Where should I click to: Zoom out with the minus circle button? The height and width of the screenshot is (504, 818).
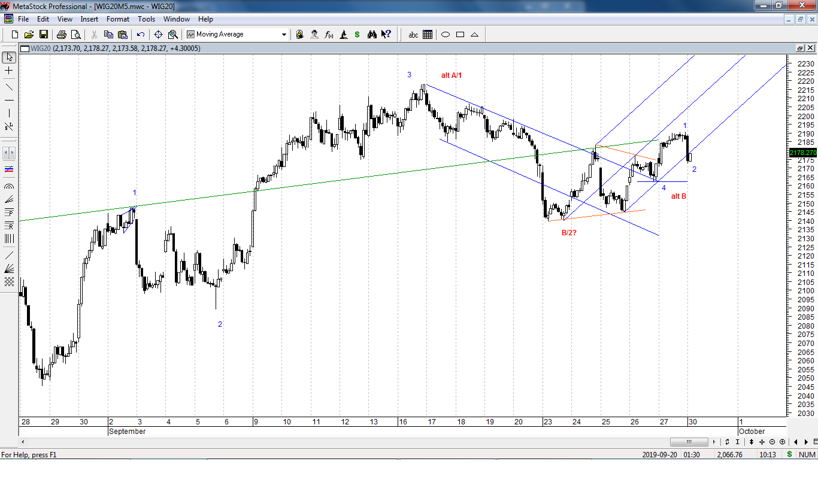pyautogui.click(x=772, y=442)
